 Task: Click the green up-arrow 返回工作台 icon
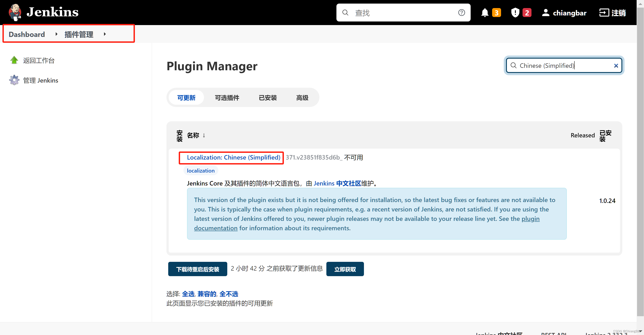tap(14, 60)
